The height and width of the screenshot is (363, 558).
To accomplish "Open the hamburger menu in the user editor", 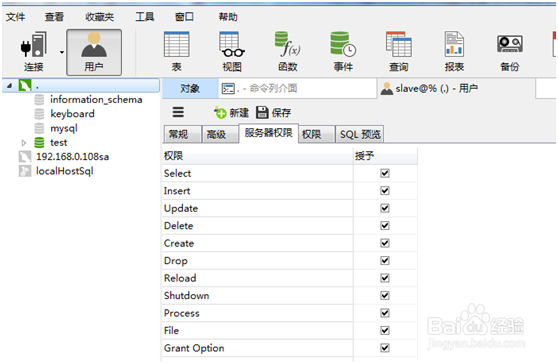I will (178, 112).
